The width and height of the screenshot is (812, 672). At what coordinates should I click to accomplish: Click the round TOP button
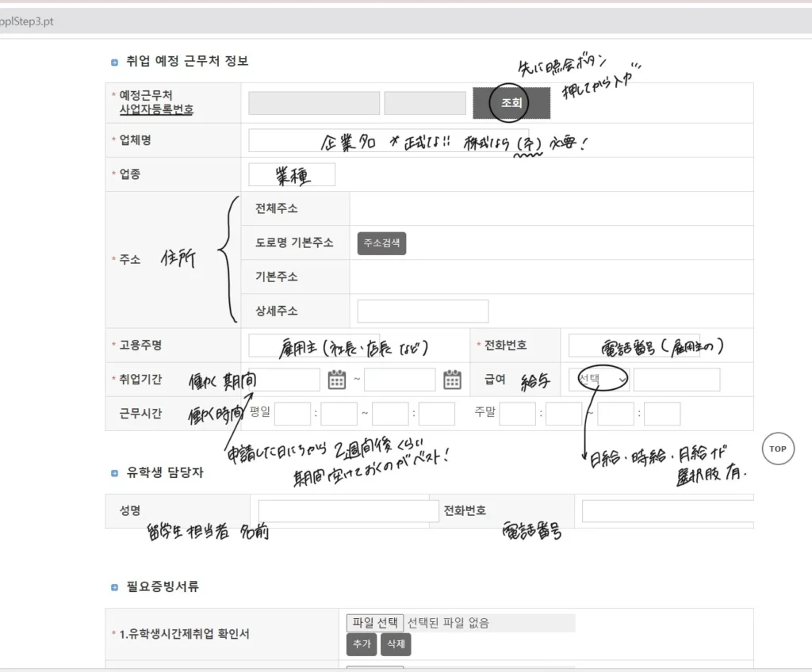pos(778,449)
